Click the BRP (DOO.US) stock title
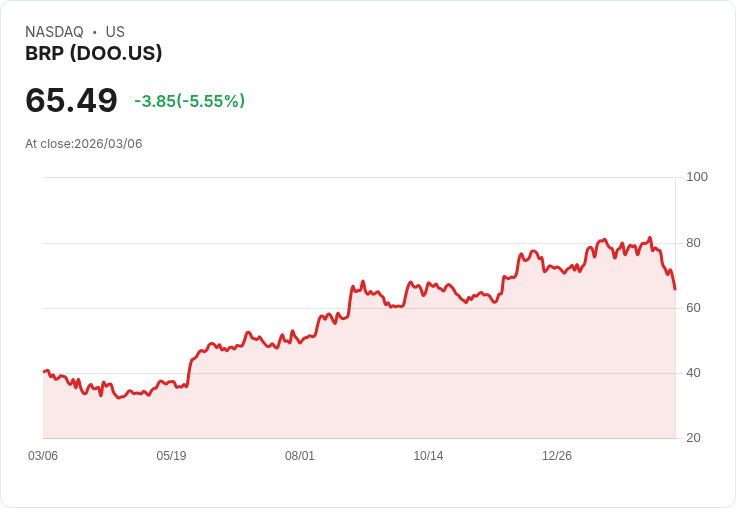 click(93, 54)
